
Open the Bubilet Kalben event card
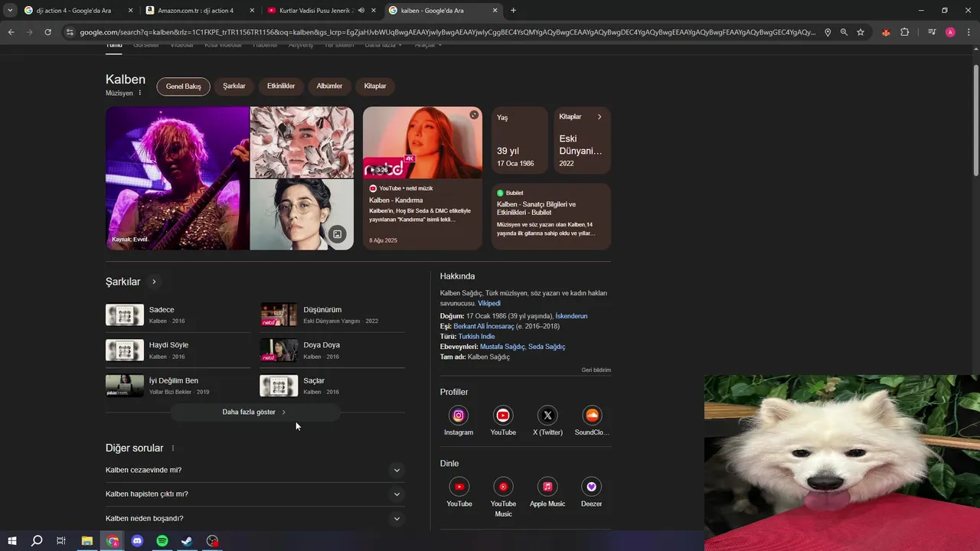(551, 217)
